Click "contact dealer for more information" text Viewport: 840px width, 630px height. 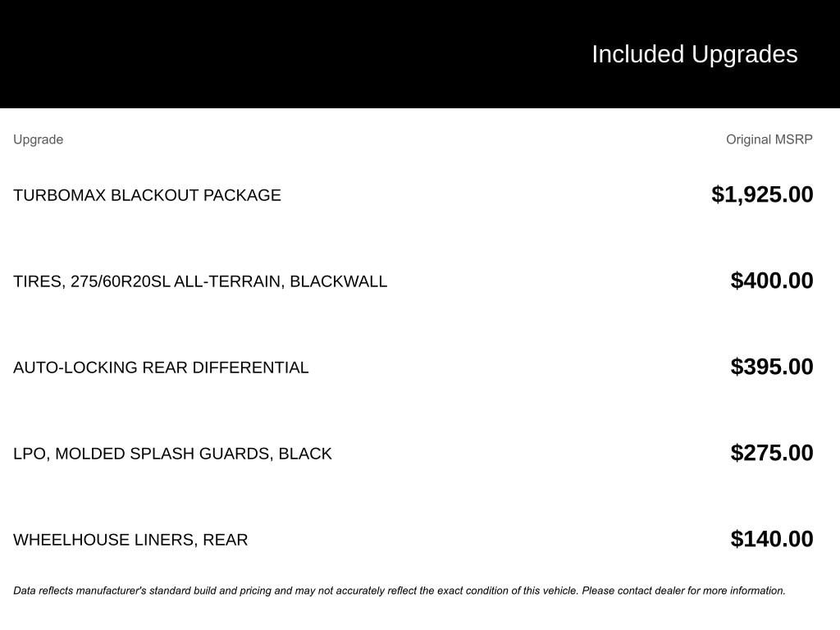pyautogui.click(x=701, y=591)
